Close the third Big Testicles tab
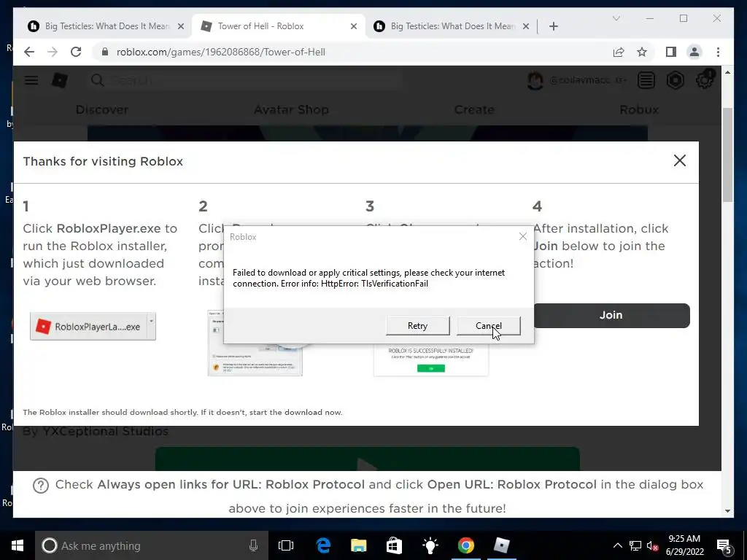747x560 pixels. [525, 26]
